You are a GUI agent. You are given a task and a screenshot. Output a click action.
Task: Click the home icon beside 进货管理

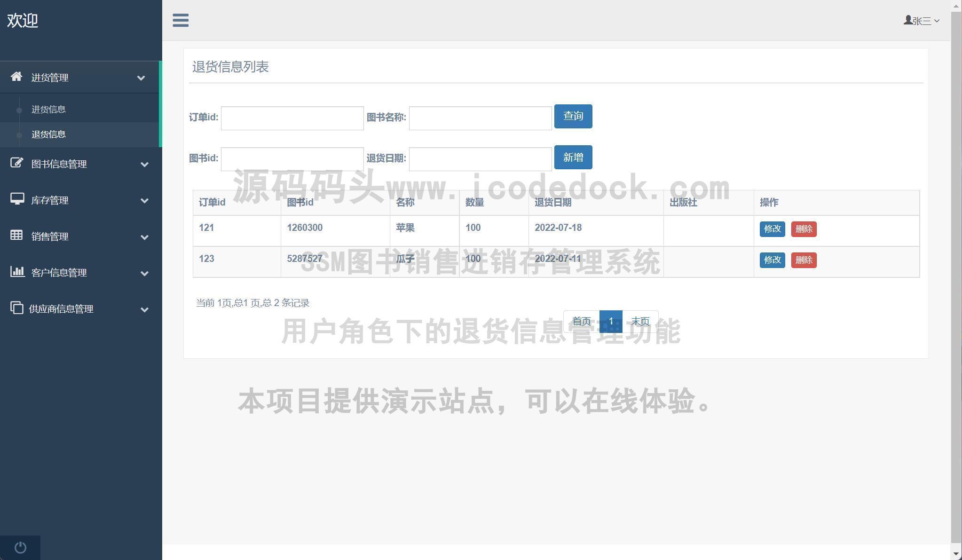(17, 76)
